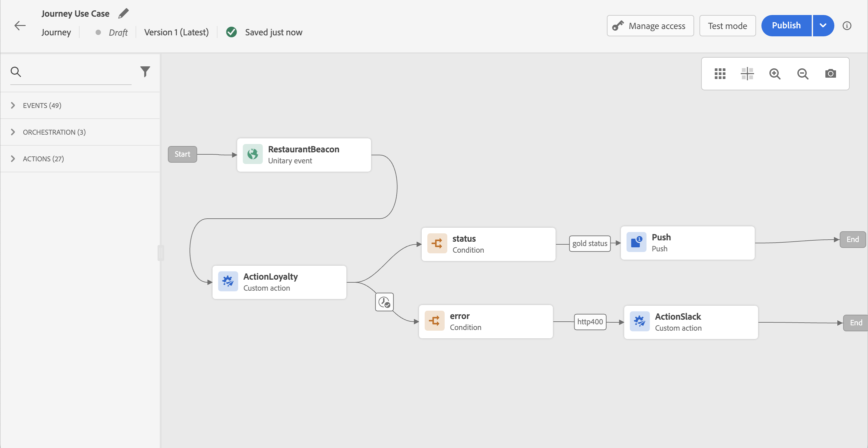Click the zoom out magnifier icon

click(x=803, y=73)
